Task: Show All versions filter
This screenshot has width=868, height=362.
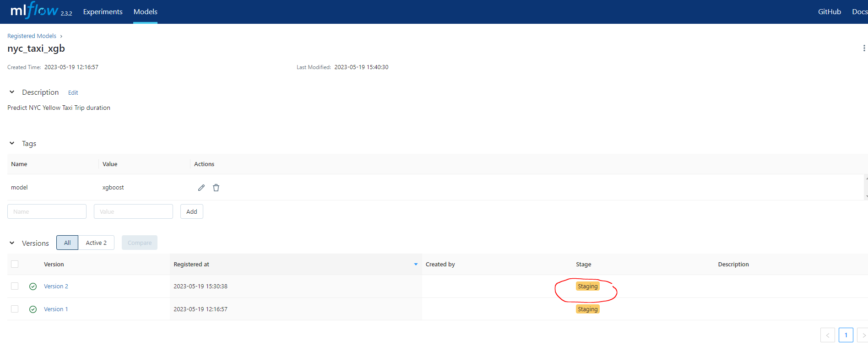Action: pos(67,243)
